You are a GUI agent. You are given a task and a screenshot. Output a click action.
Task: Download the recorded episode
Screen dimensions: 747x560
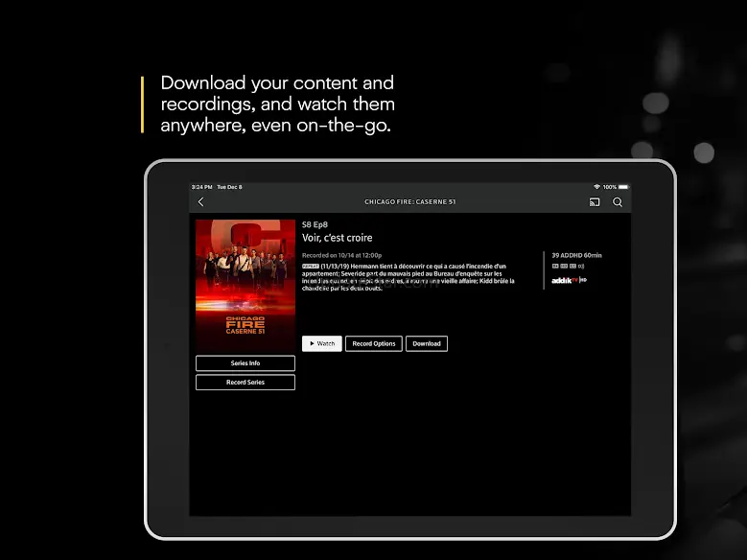427,343
